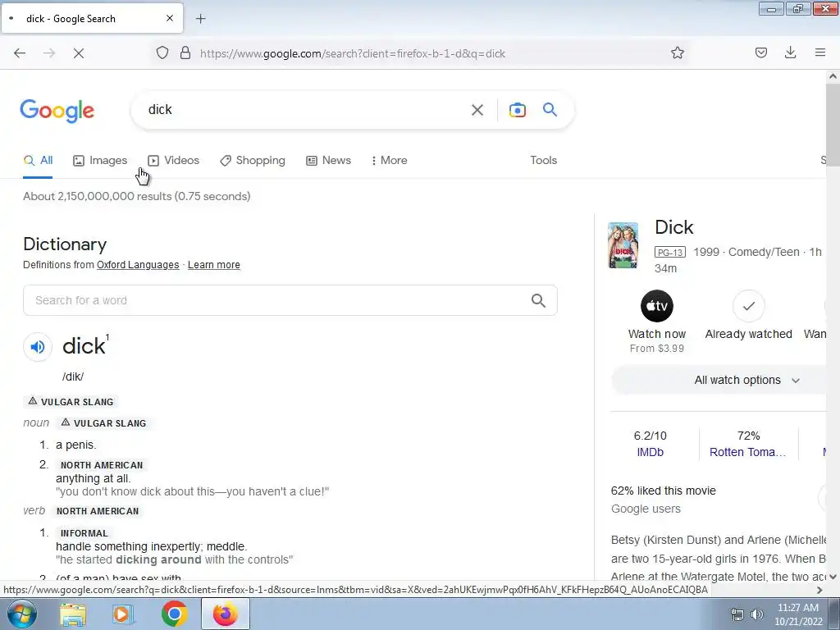
Task: Open the Oxford Languages link
Action: tap(138, 265)
